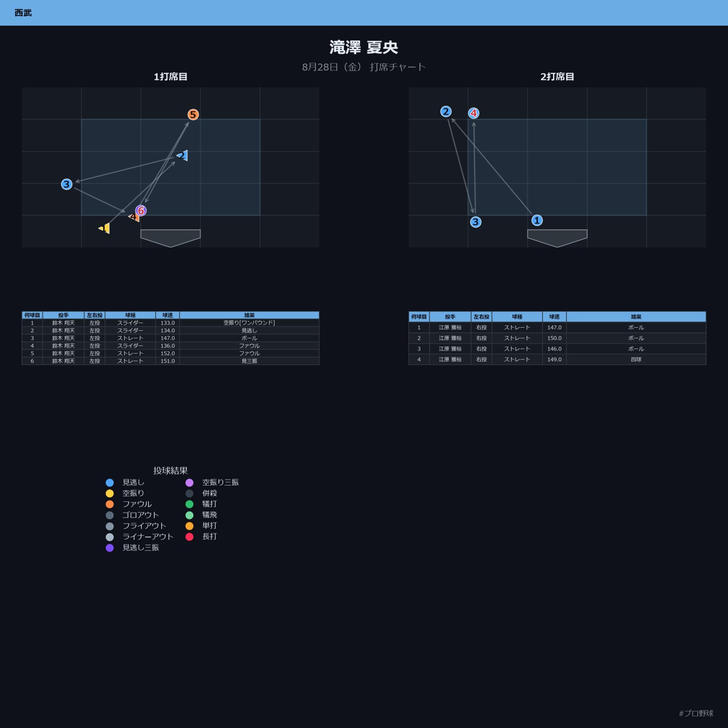
Task: Click 結果 column header in first table
Action: pyautogui.click(x=249, y=315)
